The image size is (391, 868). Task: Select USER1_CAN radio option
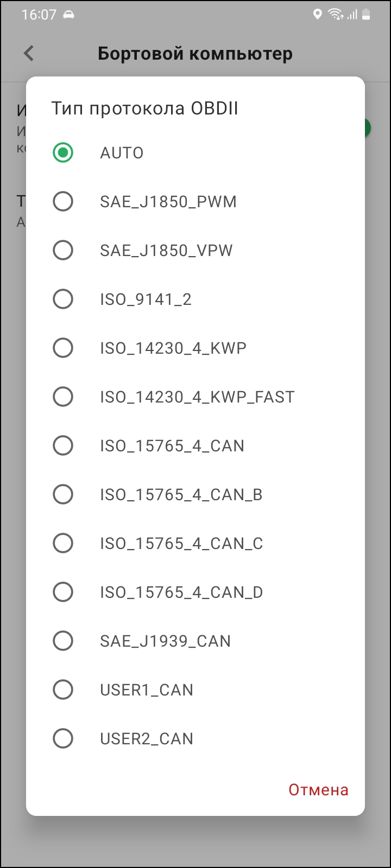(x=63, y=690)
